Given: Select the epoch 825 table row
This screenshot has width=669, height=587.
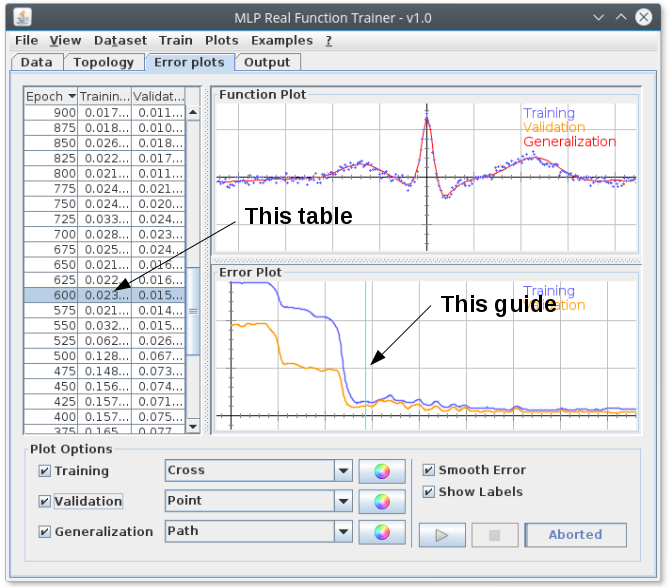Looking at the screenshot, I should 105,158.
